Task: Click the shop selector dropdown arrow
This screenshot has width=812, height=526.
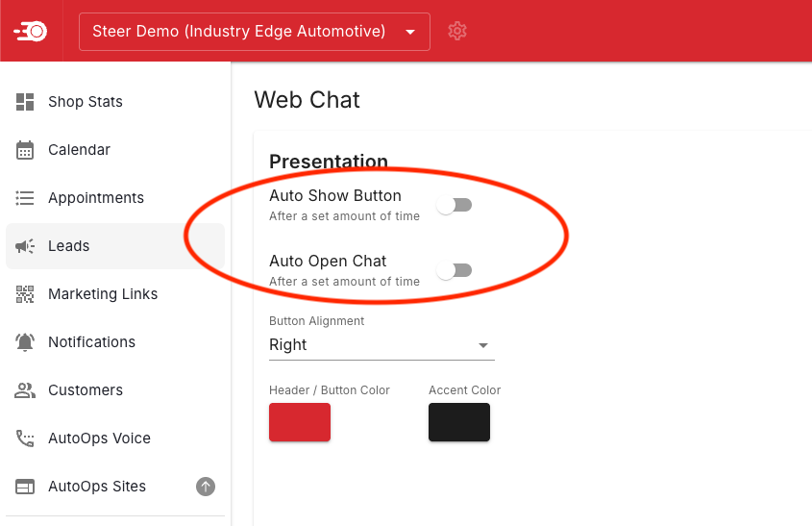Action: pyautogui.click(x=410, y=32)
